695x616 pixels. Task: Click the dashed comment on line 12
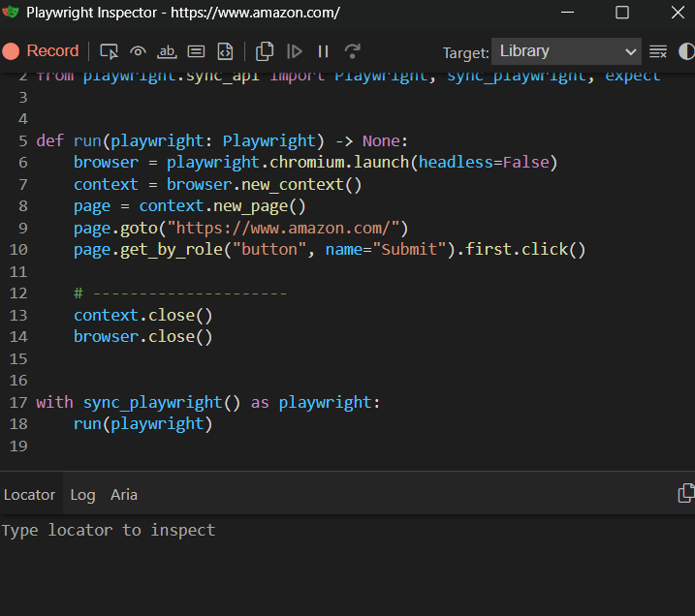[180, 293]
